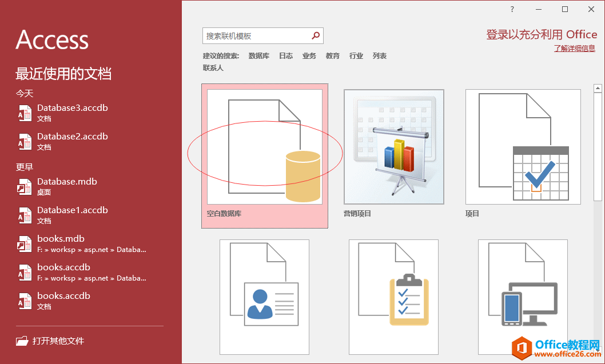Select the 项目 calendar checklist template

click(523, 147)
